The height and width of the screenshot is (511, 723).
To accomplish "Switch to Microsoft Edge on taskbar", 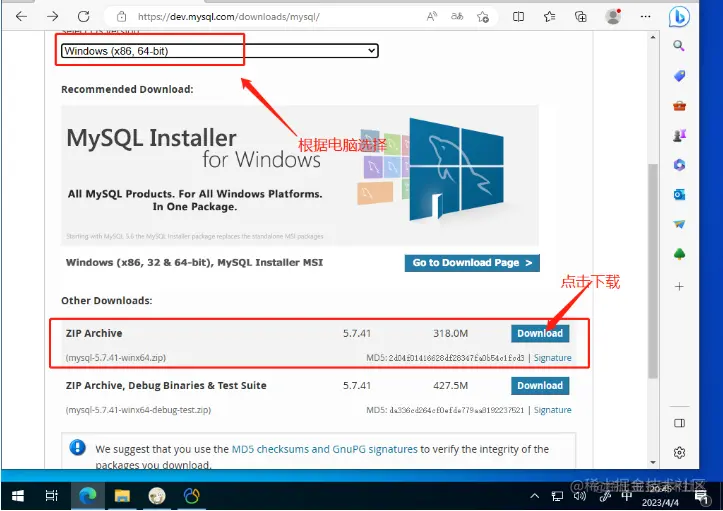I will click(x=88, y=496).
